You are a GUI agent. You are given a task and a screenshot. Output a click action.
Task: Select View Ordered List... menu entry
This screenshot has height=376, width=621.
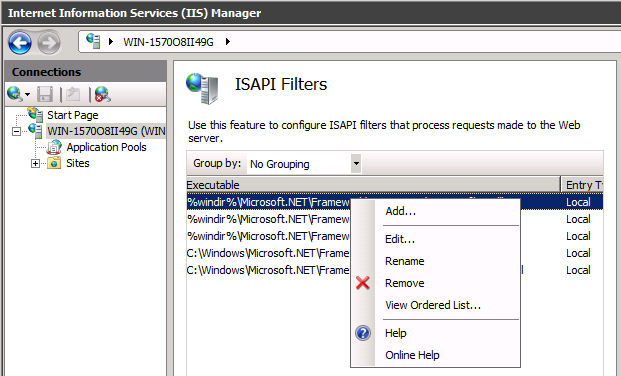tap(433, 305)
